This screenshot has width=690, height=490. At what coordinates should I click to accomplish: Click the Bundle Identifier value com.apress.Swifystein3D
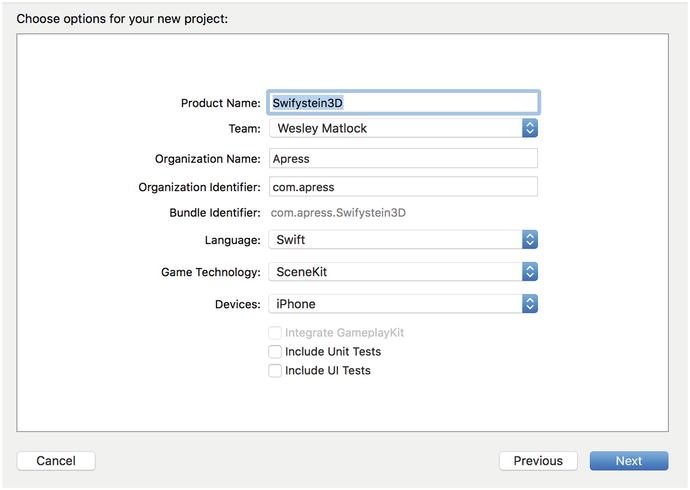pos(338,213)
